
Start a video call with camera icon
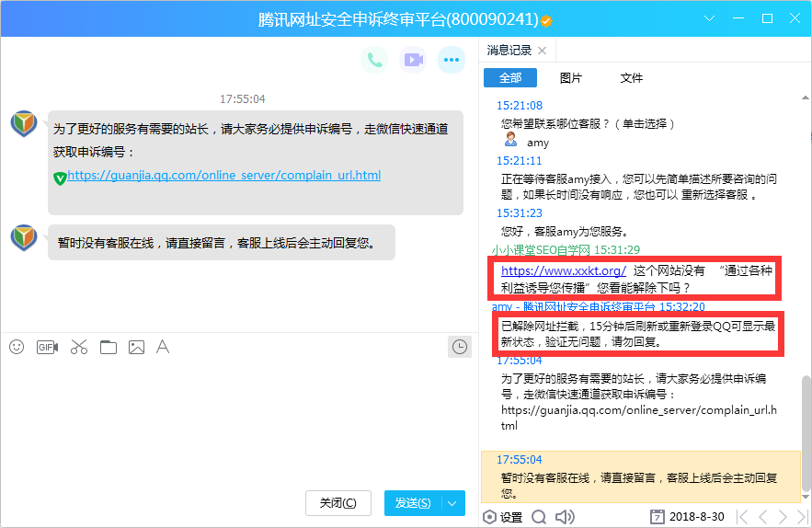413,60
